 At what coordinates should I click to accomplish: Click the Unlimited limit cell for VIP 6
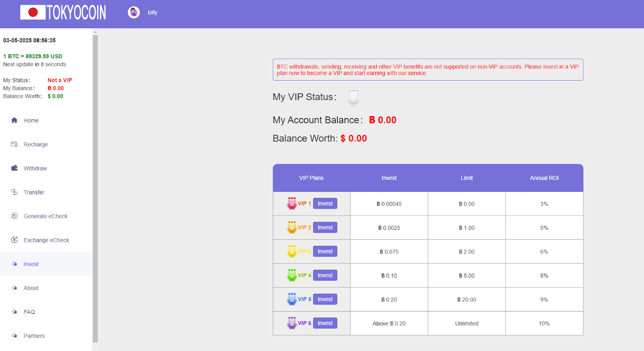coord(467,324)
